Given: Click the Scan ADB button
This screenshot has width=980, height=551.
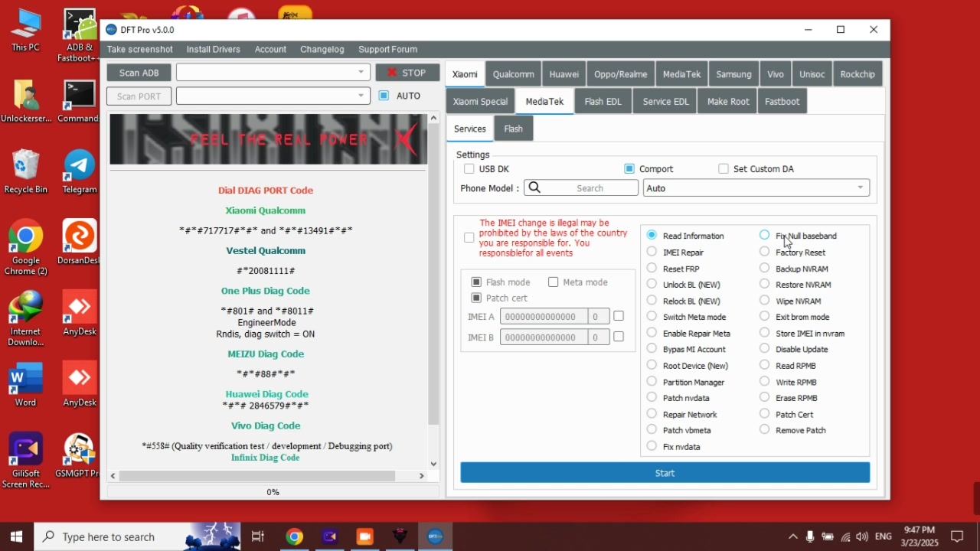Looking at the screenshot, I should coord(139,73).
